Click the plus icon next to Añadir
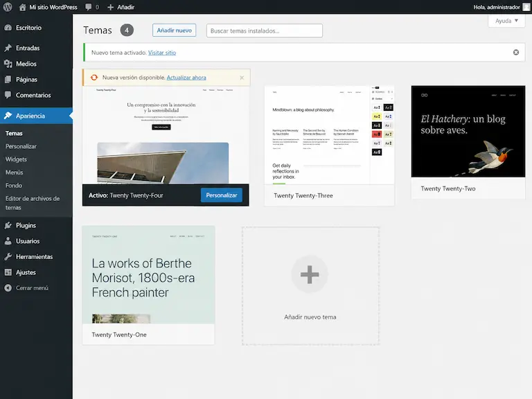Viewport: 532px width, 399px height. 110,7
